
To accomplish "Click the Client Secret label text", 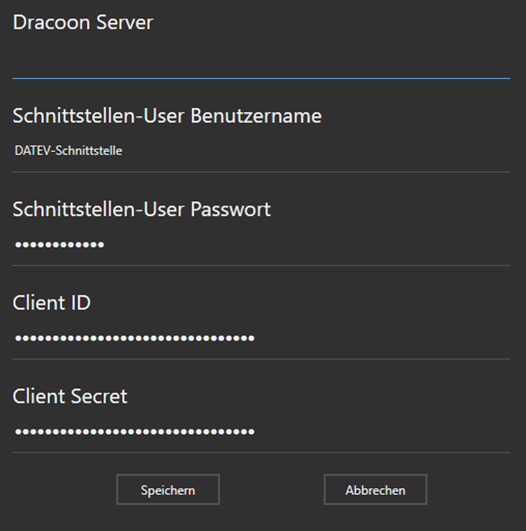I will pos(70,396).
